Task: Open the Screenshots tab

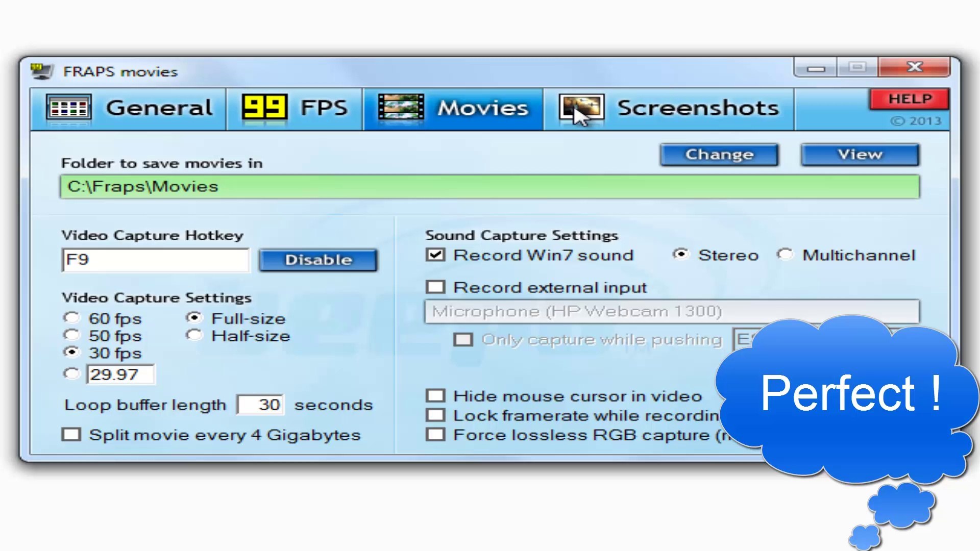Action: point(669,109)
